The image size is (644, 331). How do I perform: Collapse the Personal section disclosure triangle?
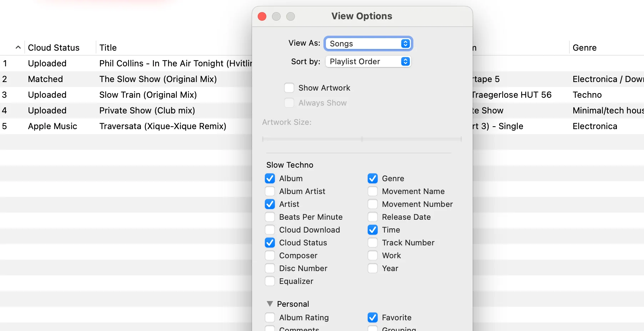[x=270, y=304]
